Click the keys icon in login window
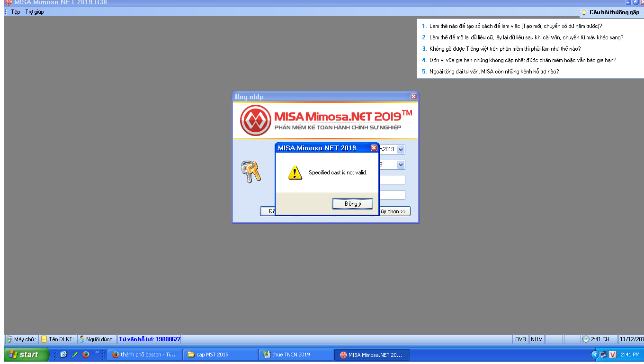 click(250, 172)
